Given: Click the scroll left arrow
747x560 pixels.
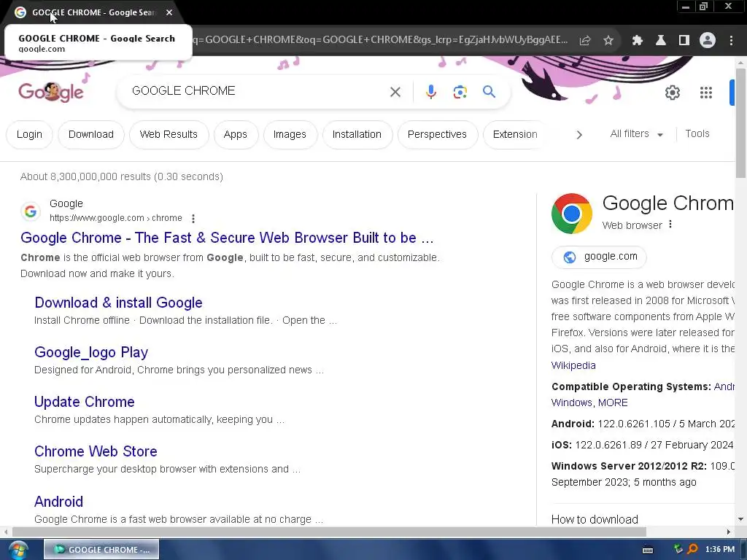Looking at the screenshot, I should pyautogui.click(x=6, y=532).
